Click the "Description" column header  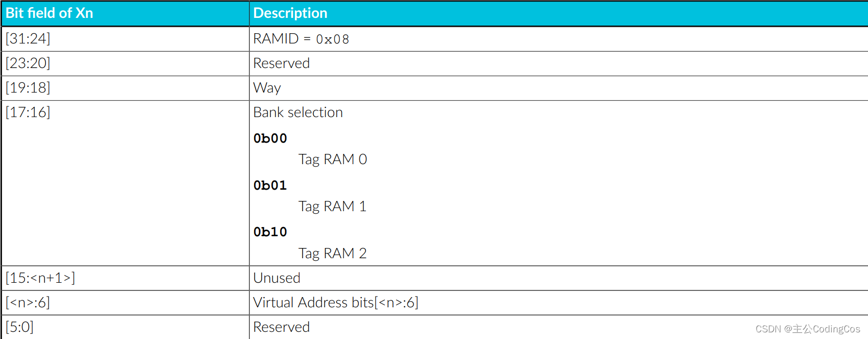click(290, 13)
